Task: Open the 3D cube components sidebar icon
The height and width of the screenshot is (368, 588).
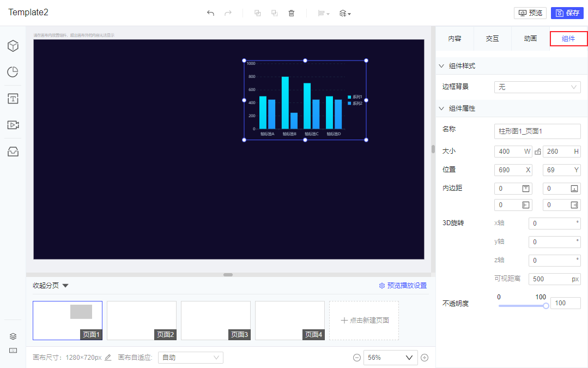Action: (13, 46)
